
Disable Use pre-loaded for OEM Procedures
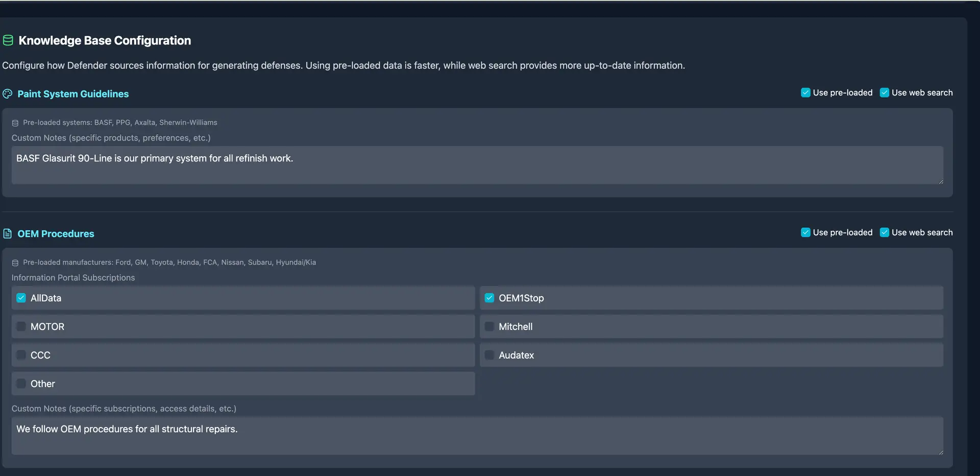tap(805, 232)
